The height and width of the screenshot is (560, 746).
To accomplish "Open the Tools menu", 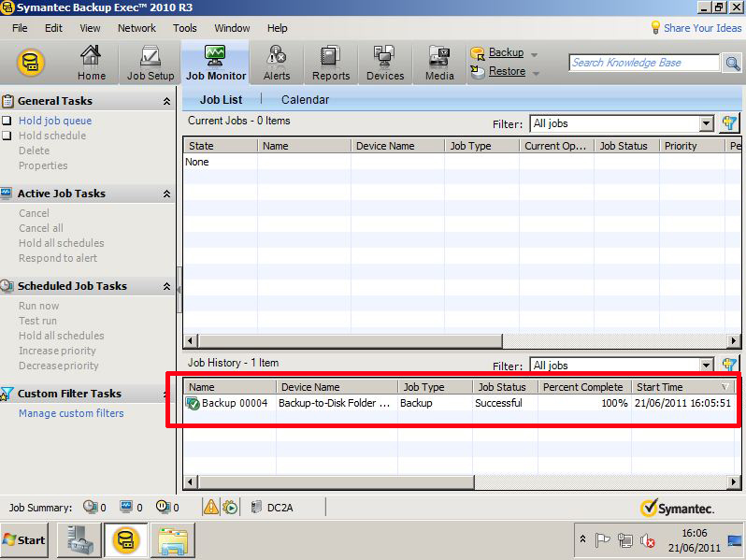I will click(x=184, y=28).
